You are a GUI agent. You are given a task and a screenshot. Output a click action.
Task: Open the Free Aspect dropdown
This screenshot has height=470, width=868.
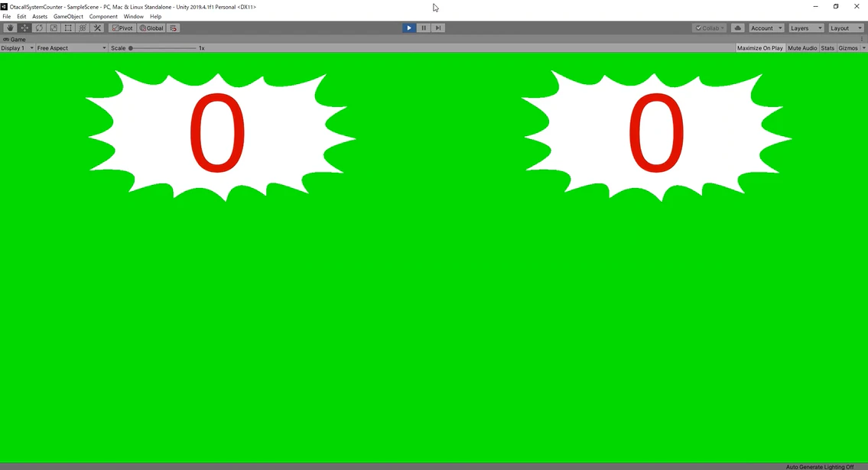(71, 48)
